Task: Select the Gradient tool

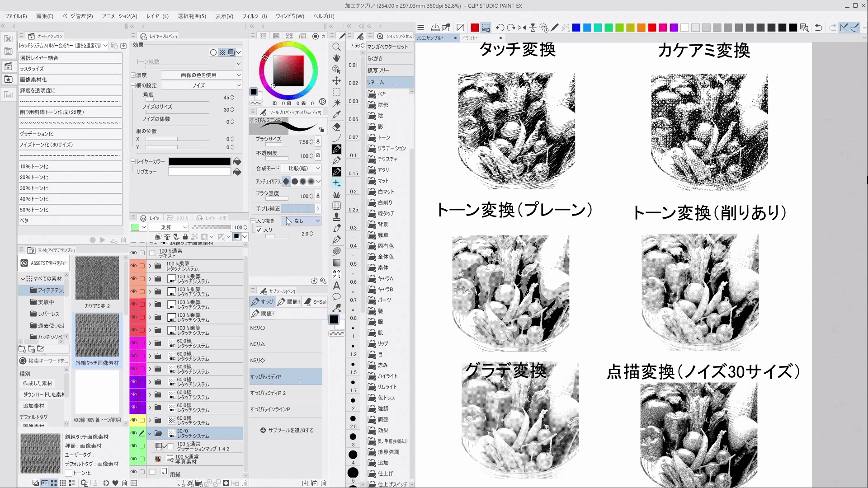Action: pos(336,263)
